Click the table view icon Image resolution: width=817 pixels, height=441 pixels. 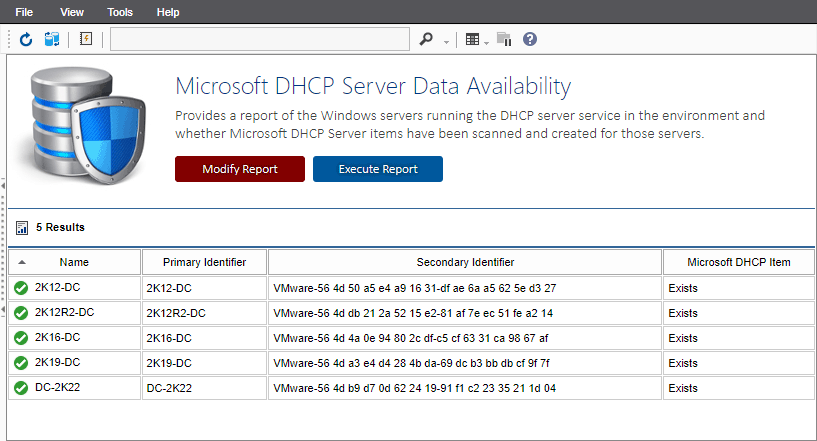472,40
